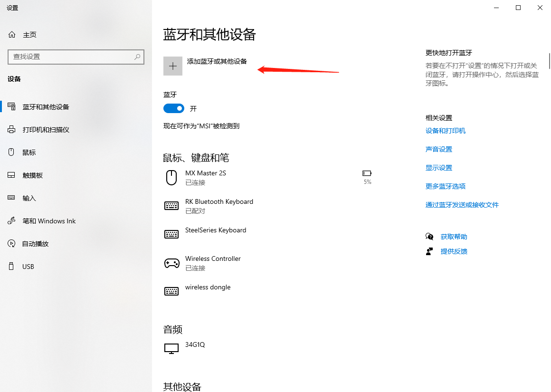
Task: Select 鼠标 settings from the sidebar
Action: click(29, 152)
